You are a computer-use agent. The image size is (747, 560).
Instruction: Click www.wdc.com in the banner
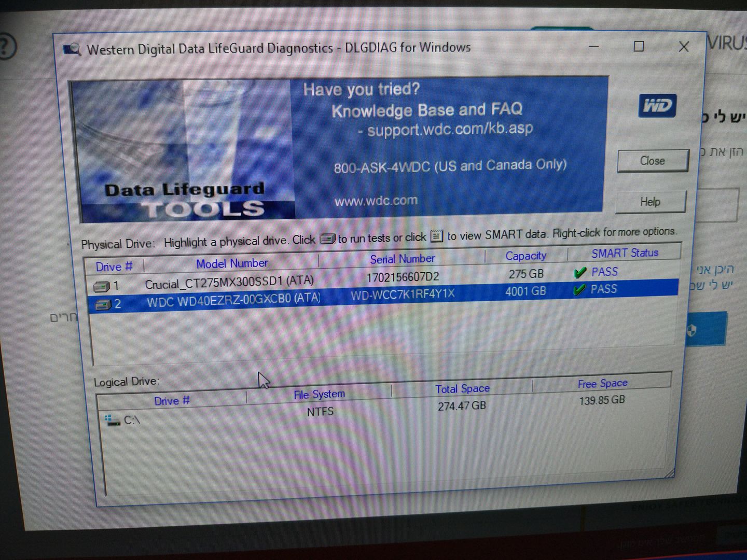[x=376, y=201]
